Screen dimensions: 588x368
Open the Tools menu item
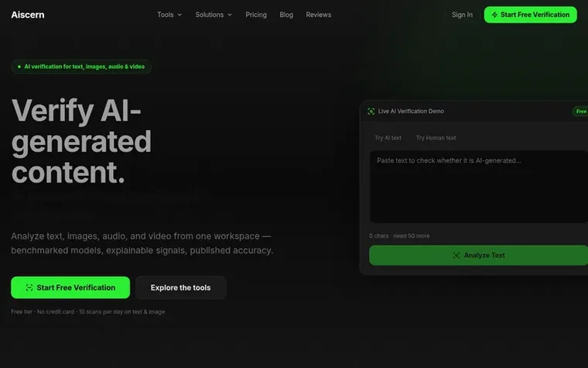[169, 15]
